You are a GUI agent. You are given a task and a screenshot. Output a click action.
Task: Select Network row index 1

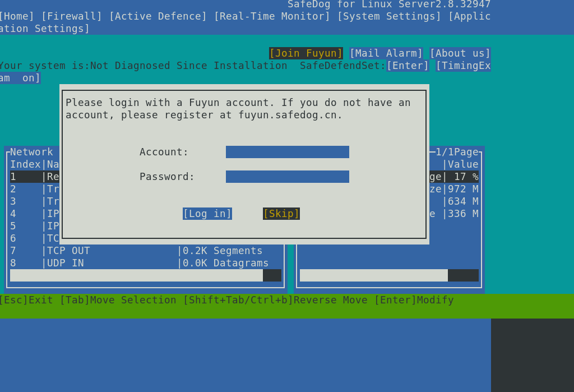[35, 177]
